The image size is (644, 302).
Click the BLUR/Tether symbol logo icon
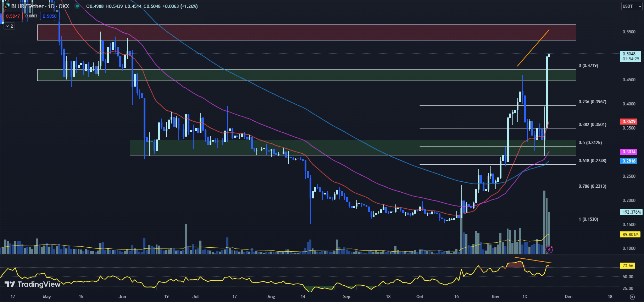6,6
